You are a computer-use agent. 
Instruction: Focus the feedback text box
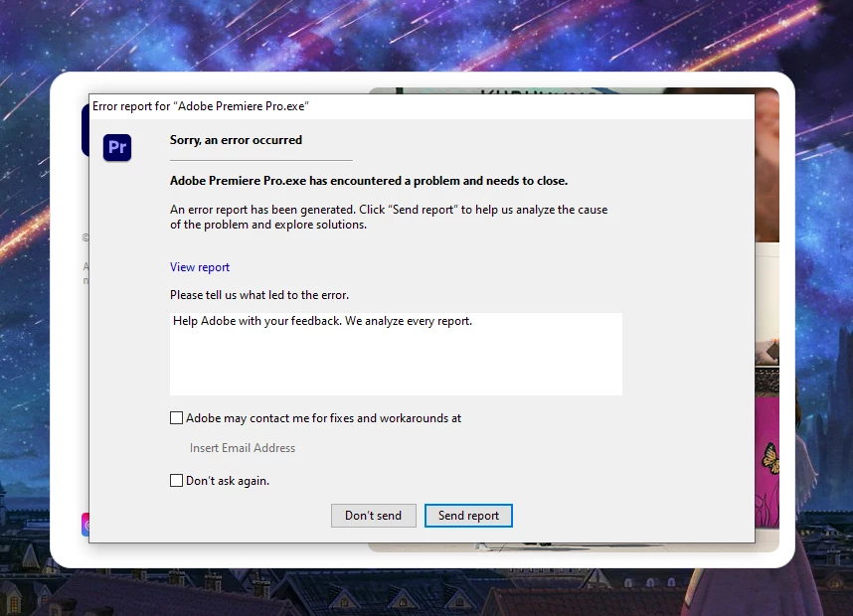396,354
